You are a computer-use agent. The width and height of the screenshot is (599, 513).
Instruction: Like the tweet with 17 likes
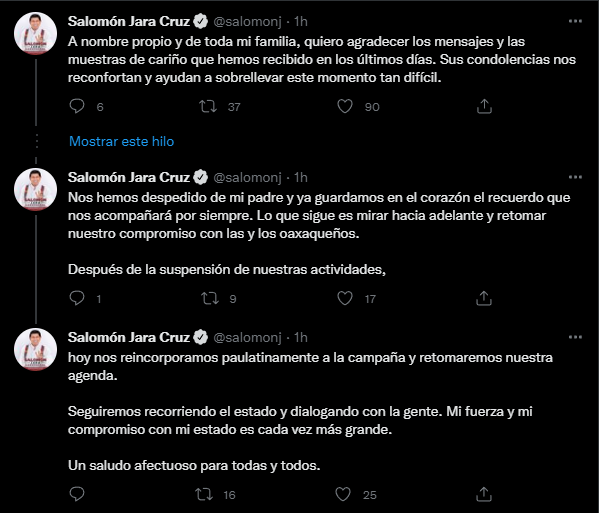pos(345,298)
